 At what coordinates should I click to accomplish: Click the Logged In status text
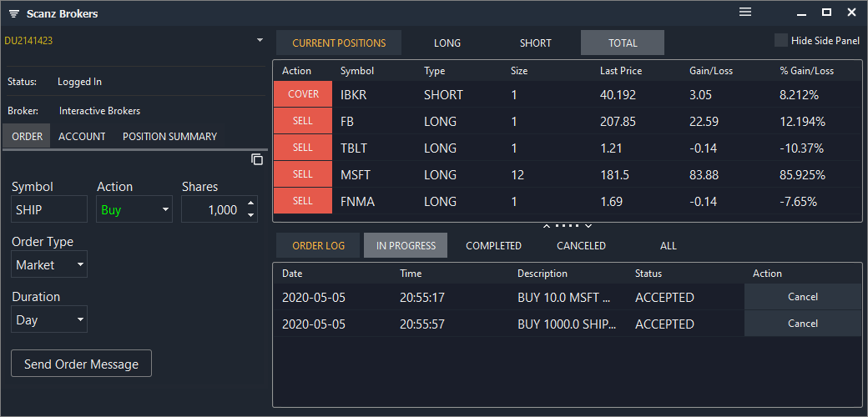[x=80, y=82]
